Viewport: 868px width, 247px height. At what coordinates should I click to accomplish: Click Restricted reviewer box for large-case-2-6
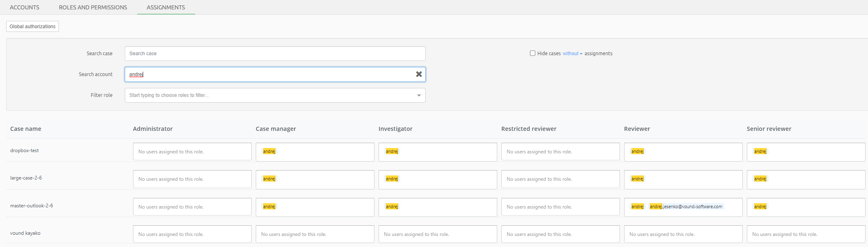tap(560, 179)
